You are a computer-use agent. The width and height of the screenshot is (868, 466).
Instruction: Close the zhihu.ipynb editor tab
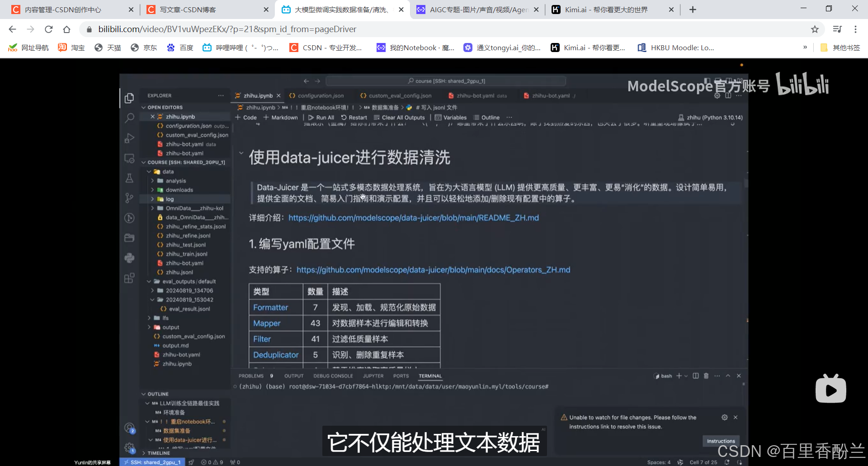coord(278,95)
